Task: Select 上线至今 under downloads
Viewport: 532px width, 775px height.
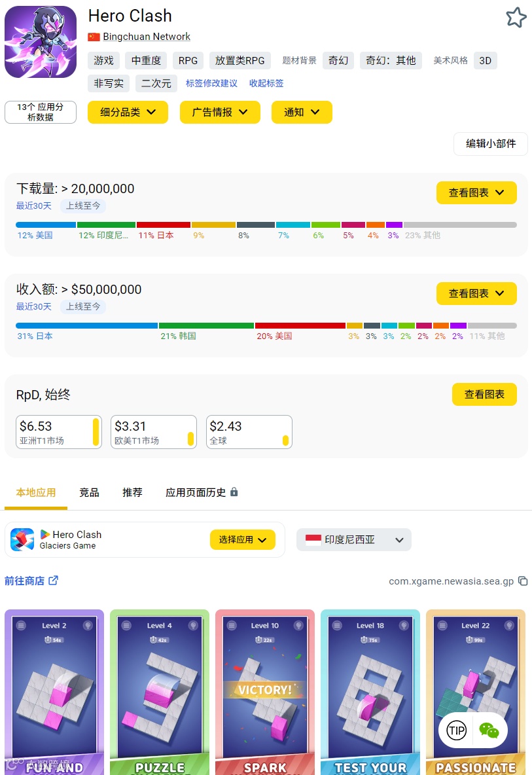Action: 83,206
